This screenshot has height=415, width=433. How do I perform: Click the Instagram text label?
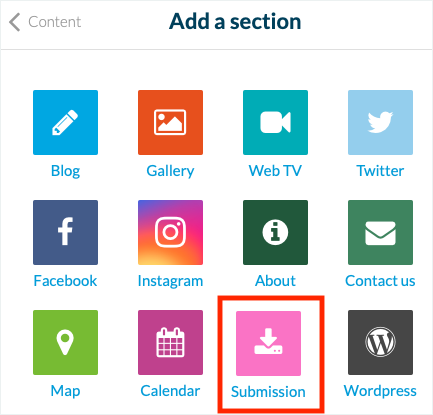[x=170, y=281]
